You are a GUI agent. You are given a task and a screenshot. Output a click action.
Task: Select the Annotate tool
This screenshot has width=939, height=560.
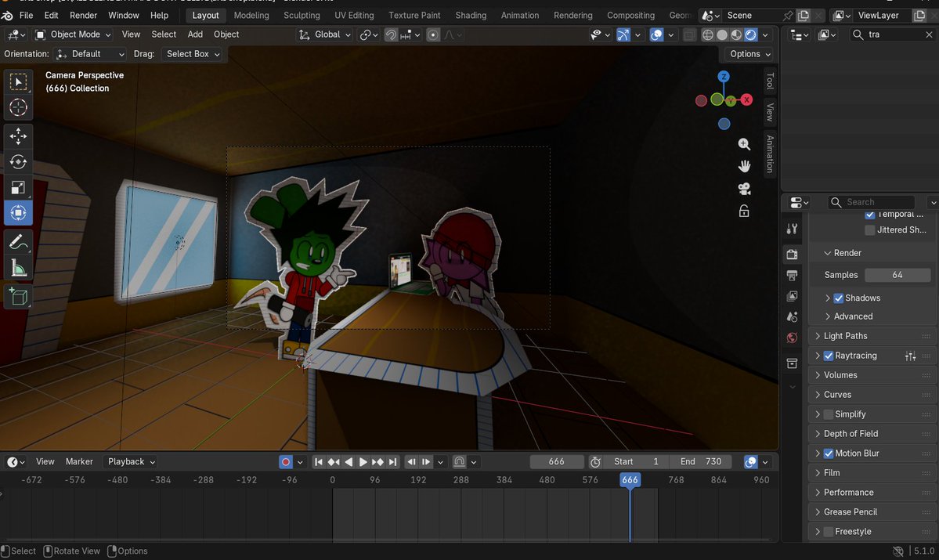point(18,242)
